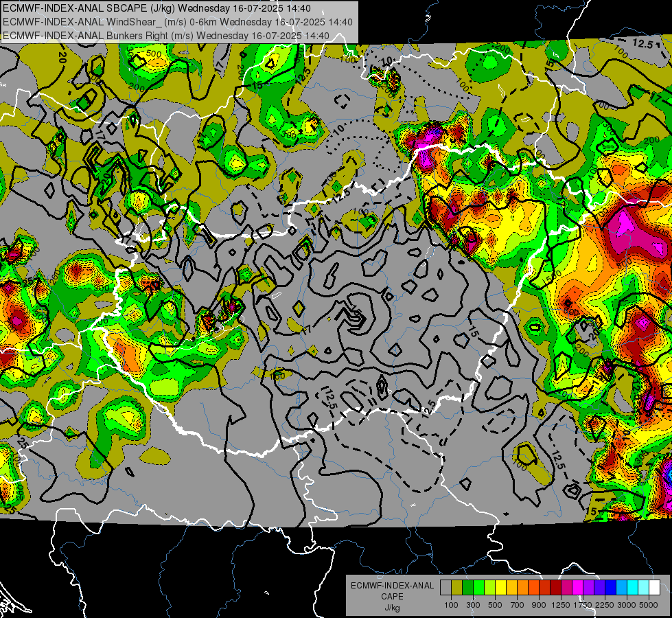Pick the pink-magenta legend swatch after 1250
Screen dimensions: 672x618
coord(566,588)
